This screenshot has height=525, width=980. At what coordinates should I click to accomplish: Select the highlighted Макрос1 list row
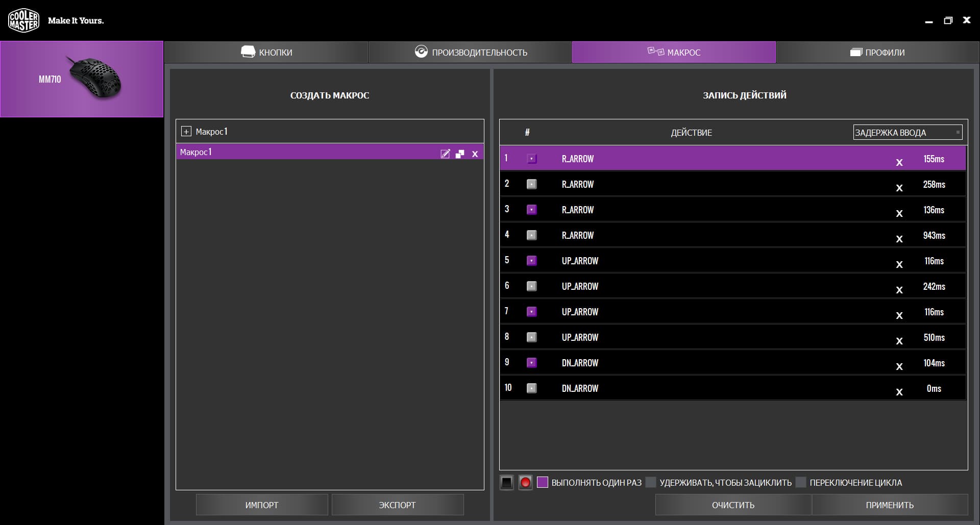click(x=330, y=152)
